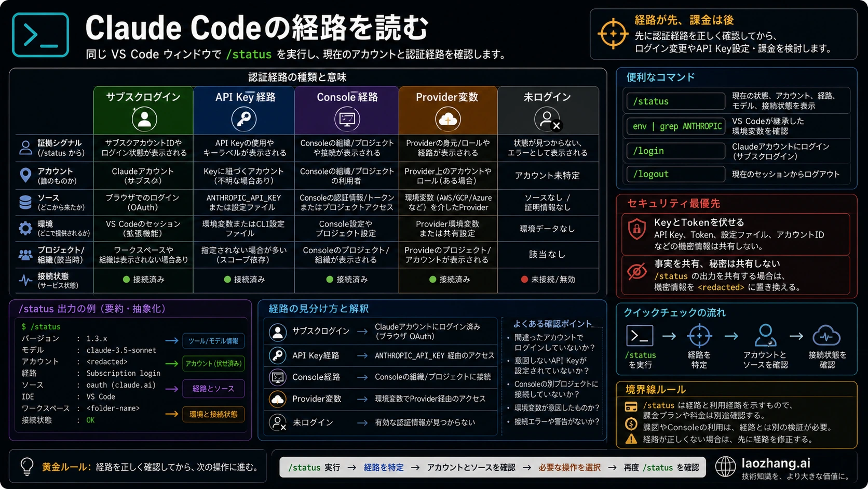
Task: Select the /login command box
Action: [675, 151]
